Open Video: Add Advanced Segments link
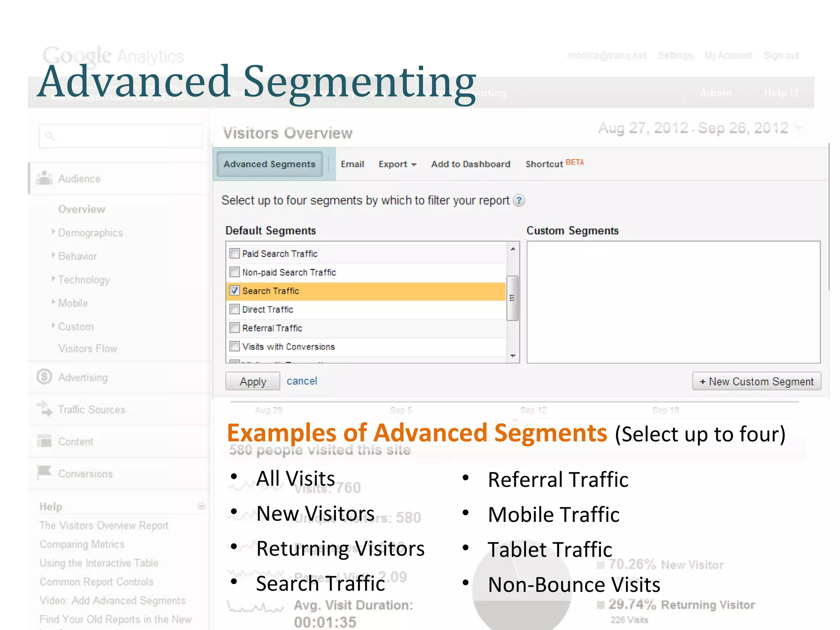 point(112,600)
